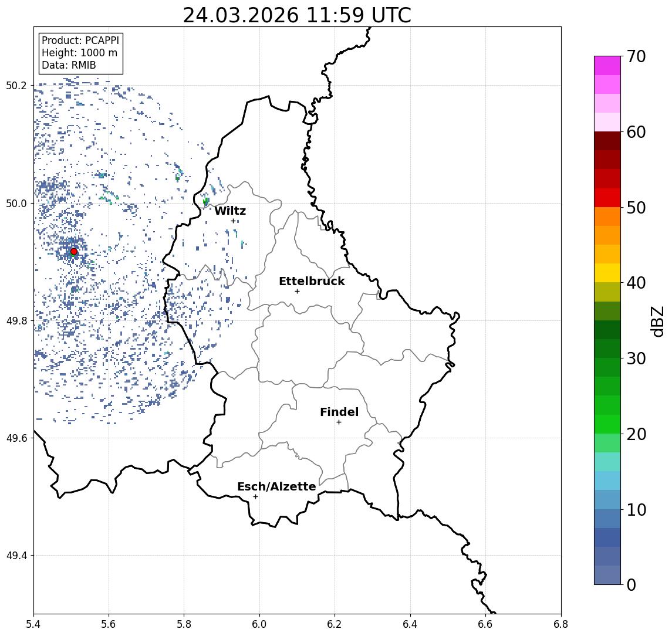Click the longitude tick label '6.4'
672x636 pixels.
point(410,624)
